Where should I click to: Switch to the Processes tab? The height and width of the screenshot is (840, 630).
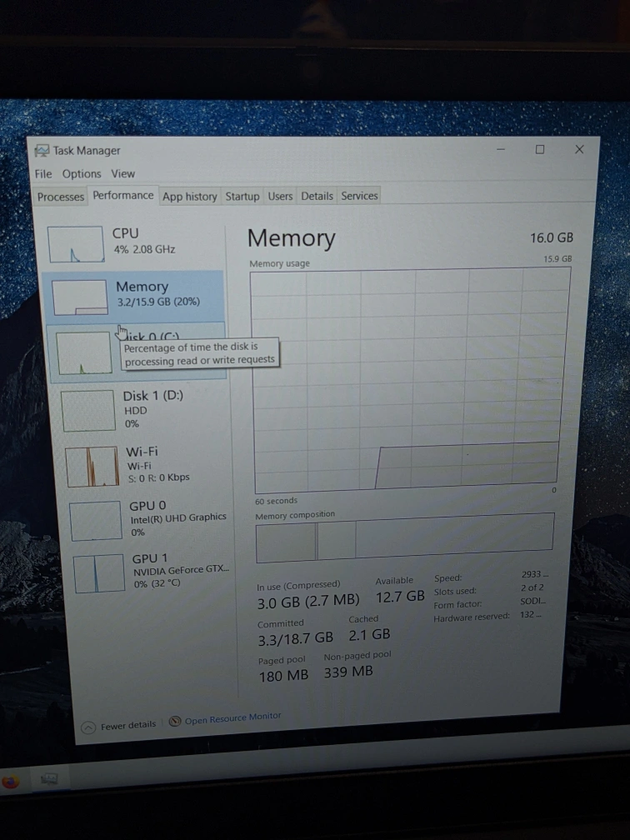point(61,197)
